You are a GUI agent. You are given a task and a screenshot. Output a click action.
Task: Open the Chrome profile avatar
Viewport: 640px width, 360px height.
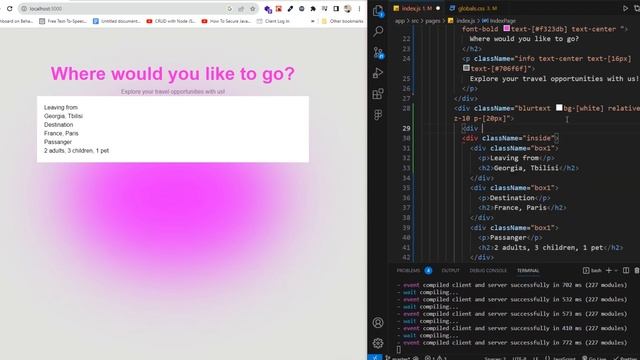[x=348, y=9]
